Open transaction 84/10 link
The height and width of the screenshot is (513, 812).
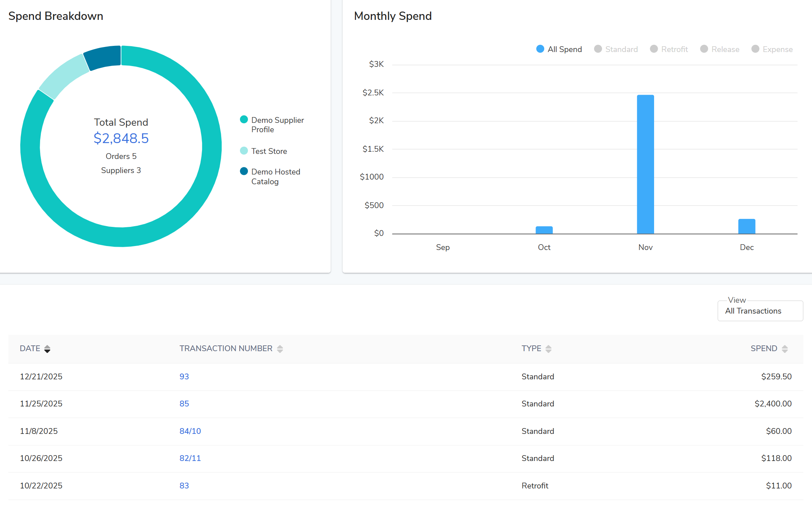[190, 431]
